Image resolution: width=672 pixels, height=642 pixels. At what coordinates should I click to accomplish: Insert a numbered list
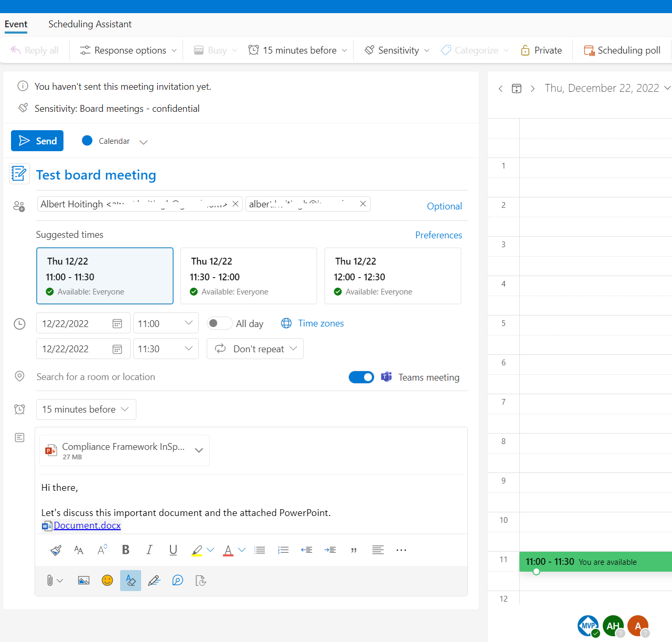[x=283, y=550]
